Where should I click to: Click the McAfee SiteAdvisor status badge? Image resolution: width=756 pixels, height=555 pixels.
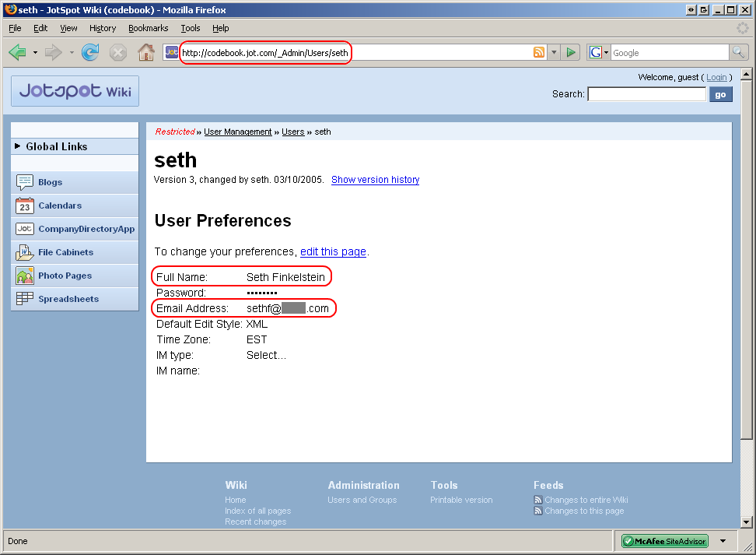point(665,541)
